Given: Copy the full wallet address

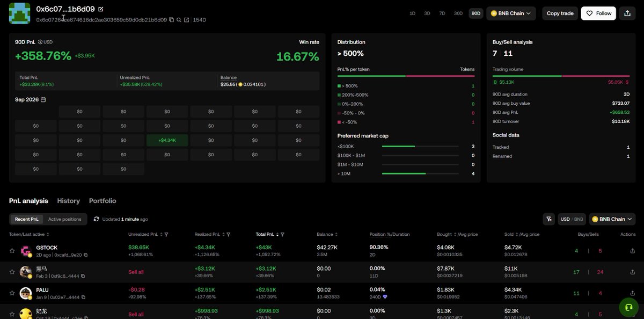Looking at the screenshot, I should [172, 20].
